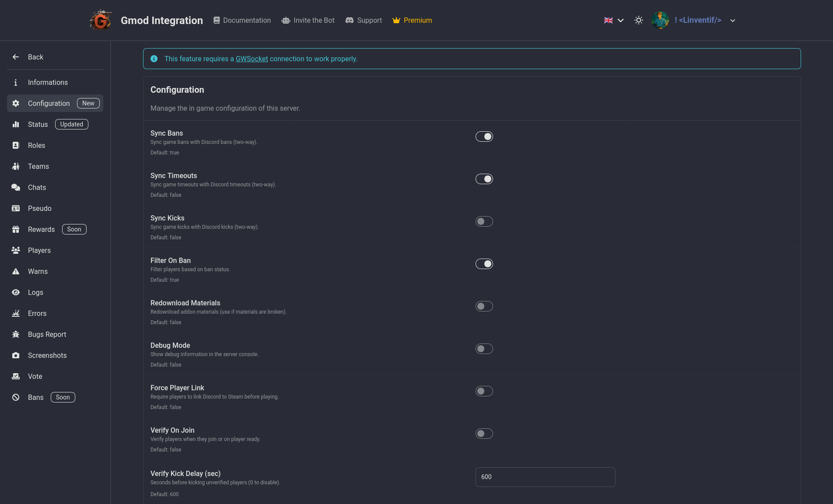Screen dimensions: 833x504
Task: Open the Documentation menu item
Action: pos(242,20)
